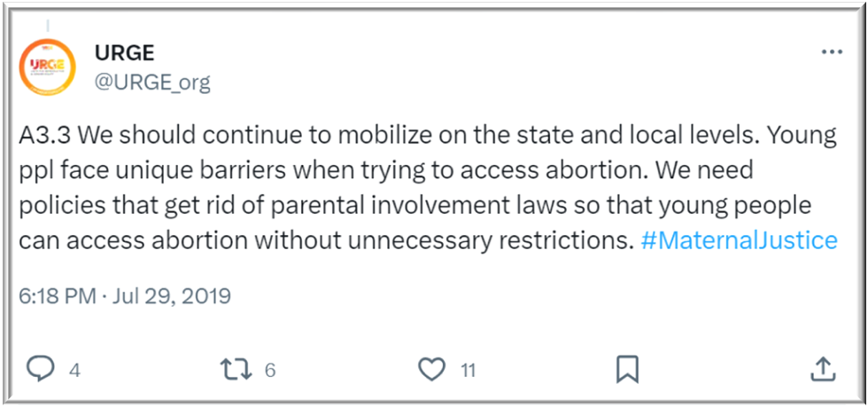The height and width of the screenshot is (407, 868).
Task: Open the URGE profile avatar
Action: pyautogui.click(x=47, y=67)
